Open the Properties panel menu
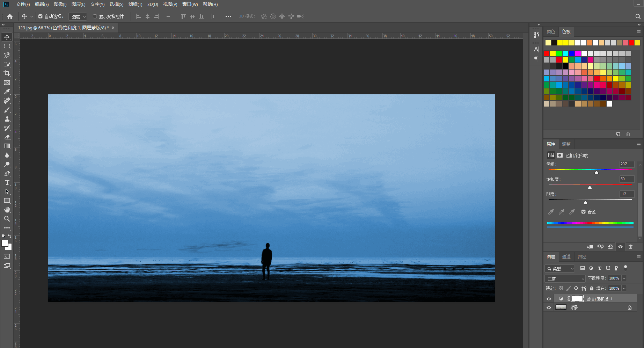Screen dimensions: 644x348 click(639, 144)
